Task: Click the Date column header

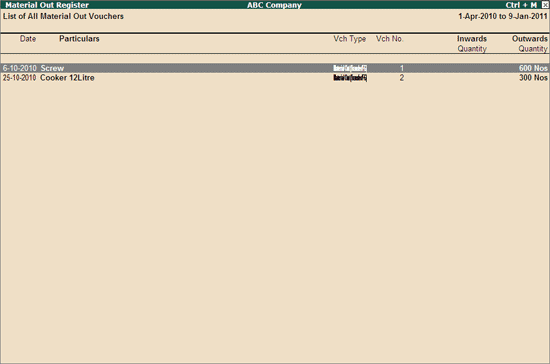Action: coord(28,39)
